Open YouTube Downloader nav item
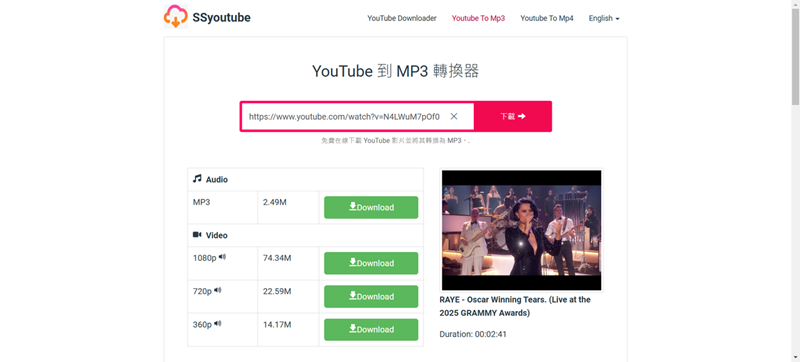Screen dimensions: 800x362 [x=402, y=18]
